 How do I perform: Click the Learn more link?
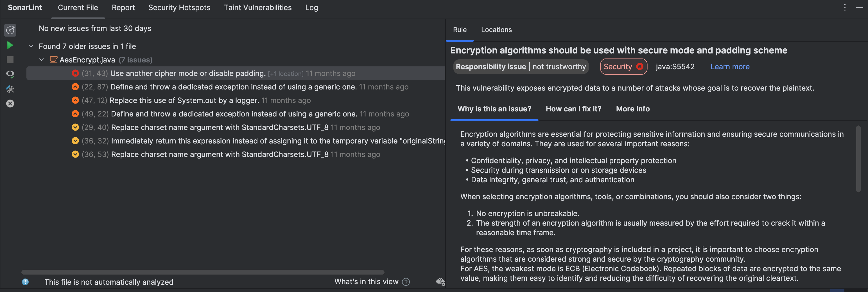[x=730, y=67]
